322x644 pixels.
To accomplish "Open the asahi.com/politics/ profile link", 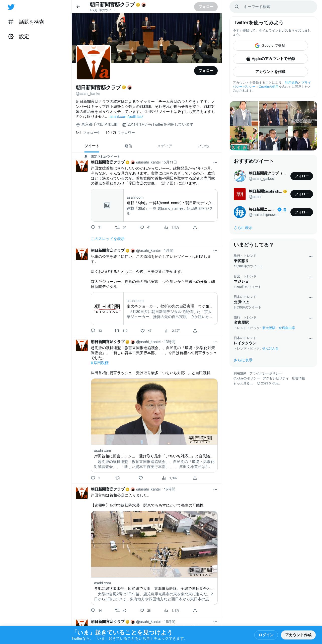I will click(x=126, y=117).
